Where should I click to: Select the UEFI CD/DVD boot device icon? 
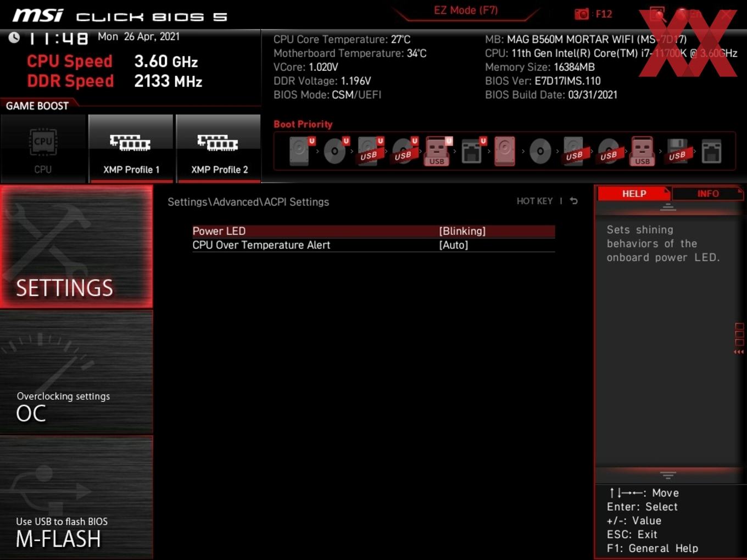coord(336,151)
